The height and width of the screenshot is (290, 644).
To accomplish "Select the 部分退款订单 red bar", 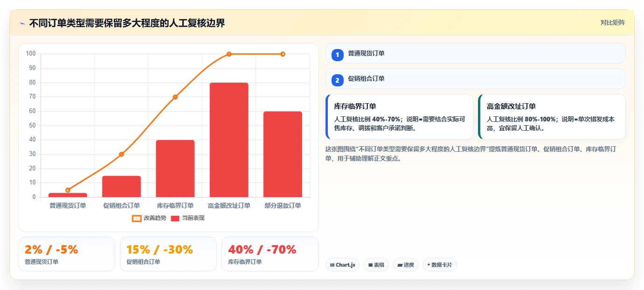I will tap(283, 154).
